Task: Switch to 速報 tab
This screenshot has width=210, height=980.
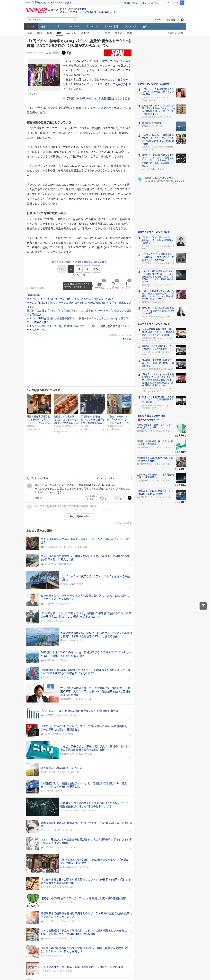Action: [43, 27]
